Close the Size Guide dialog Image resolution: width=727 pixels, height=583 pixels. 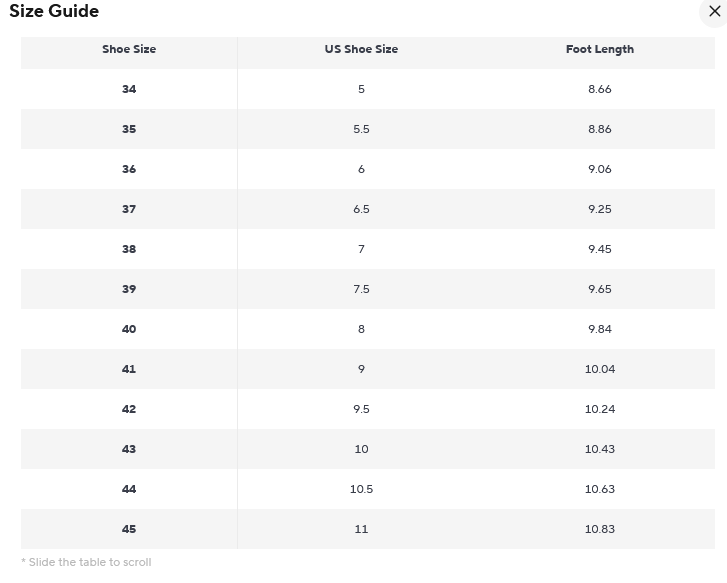714,11
